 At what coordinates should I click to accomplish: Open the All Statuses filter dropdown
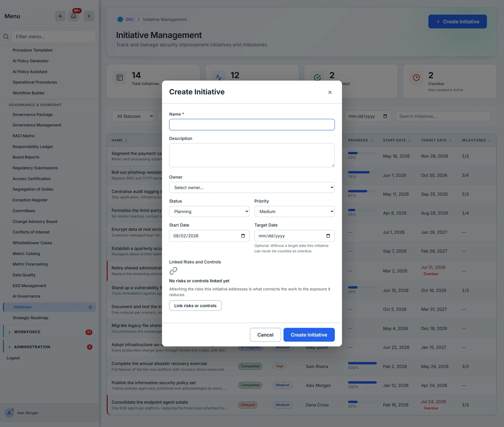[133, 116]
